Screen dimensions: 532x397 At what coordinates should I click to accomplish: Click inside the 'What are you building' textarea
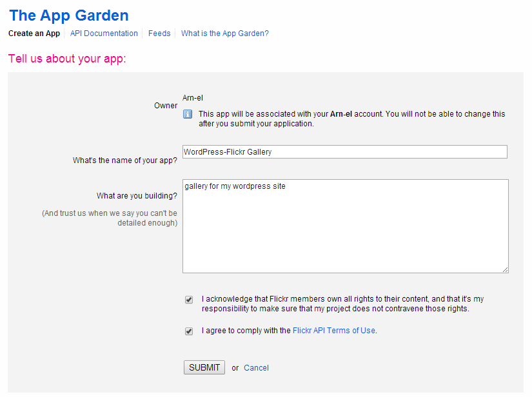pyautogui.click(x=345, y=226)
